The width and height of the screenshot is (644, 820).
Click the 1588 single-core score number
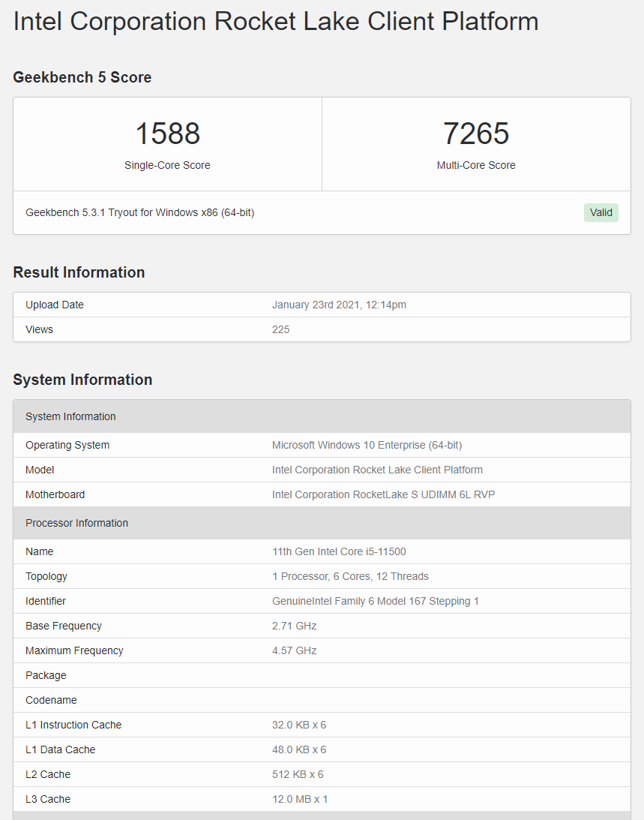pos(167,134)
